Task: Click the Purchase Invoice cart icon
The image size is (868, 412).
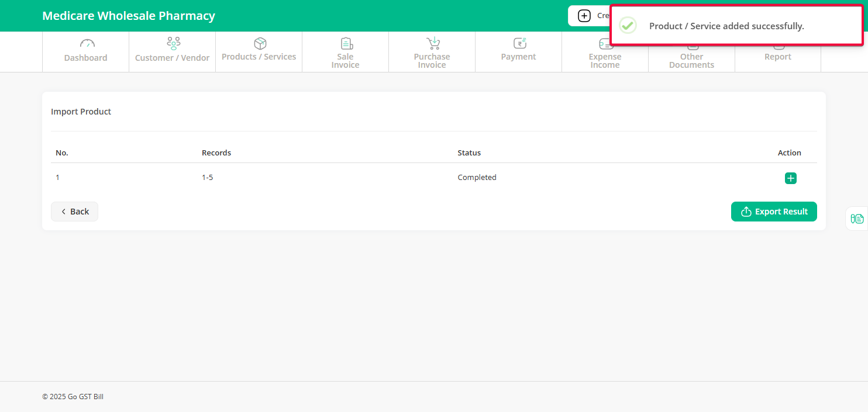Action: tap(433, 43)
